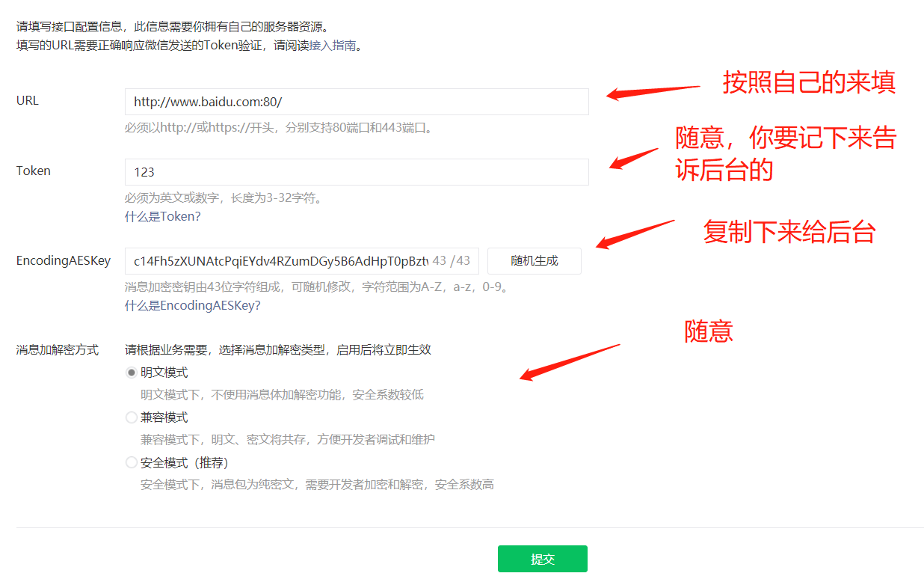This screenshot has height=585, width=924.
Task: Select the 明文模式 radio button
Action: click(x=132, y=372)
